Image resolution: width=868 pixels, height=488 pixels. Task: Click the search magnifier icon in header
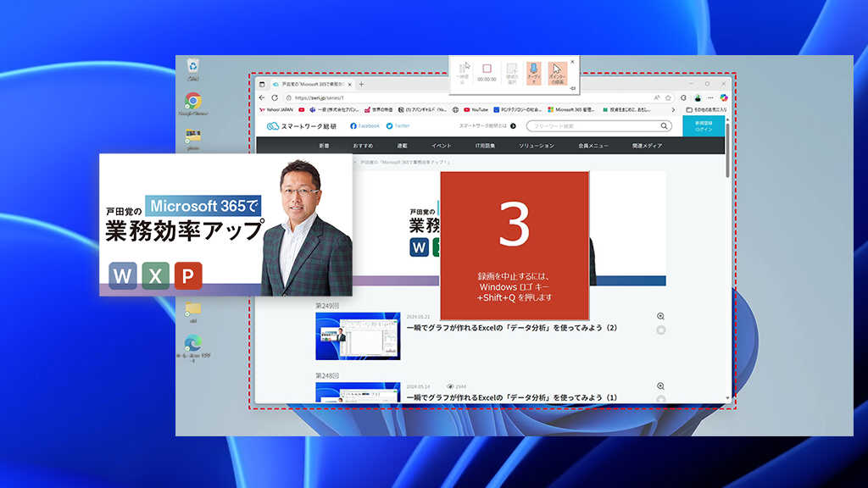point(664,126)
